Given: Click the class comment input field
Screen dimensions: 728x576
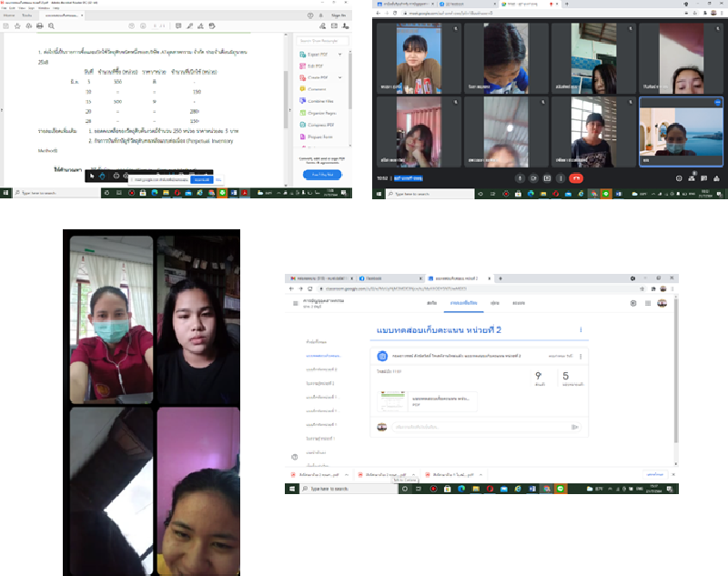Looking at the screenshot, I should coord(482,426).
